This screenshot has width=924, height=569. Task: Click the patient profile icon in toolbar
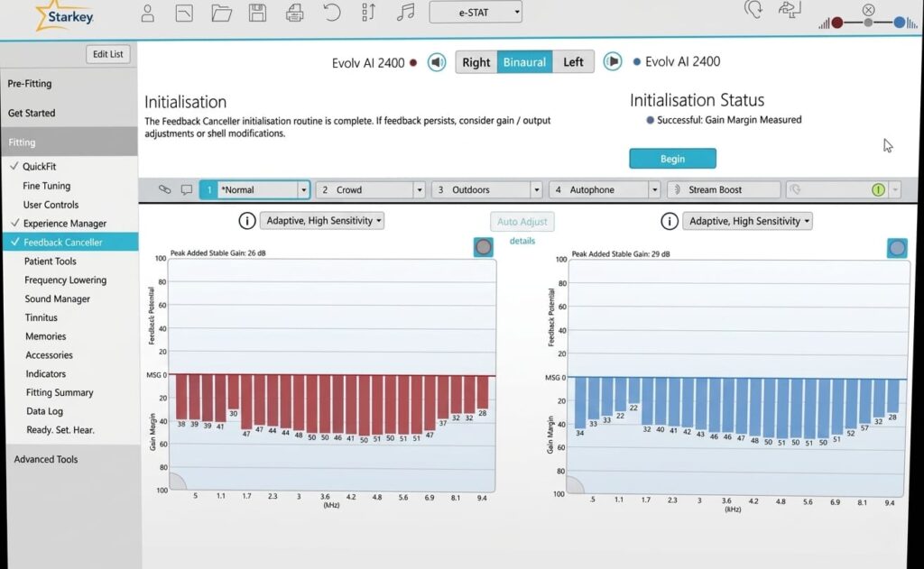pos(148,13)
